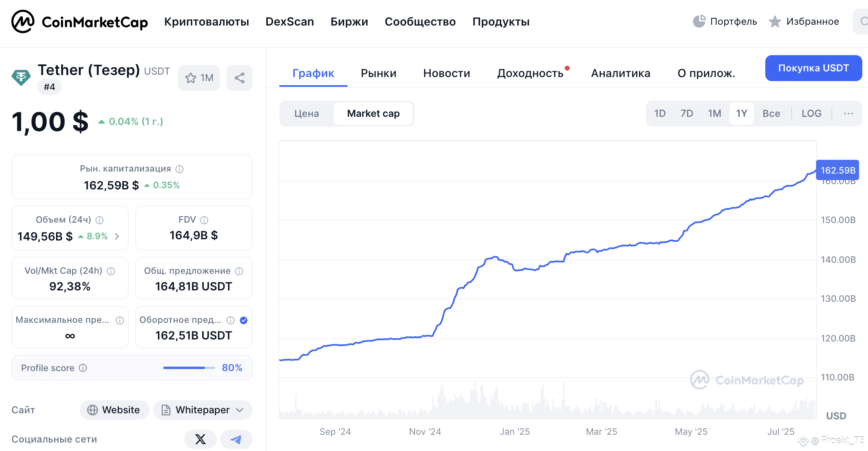
Task: Click the info icon beside FDV
Action: (x=204, y=220)
